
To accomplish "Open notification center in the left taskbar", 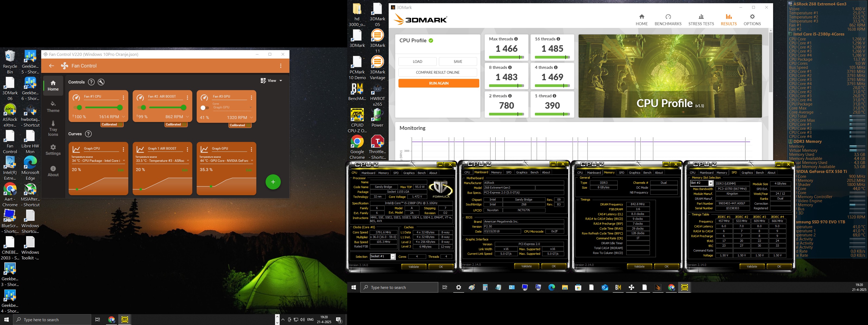I will click(x=339, y=320).
